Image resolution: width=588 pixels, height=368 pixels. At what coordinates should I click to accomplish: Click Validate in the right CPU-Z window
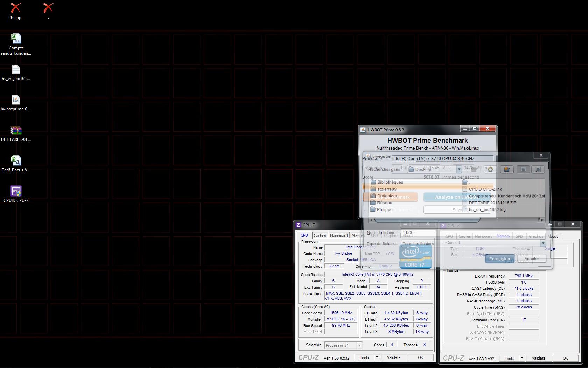click(539, 358)
